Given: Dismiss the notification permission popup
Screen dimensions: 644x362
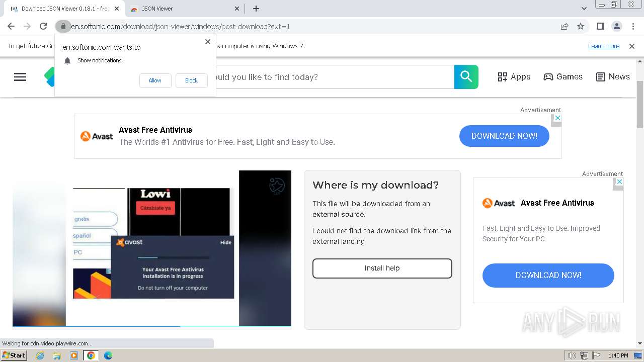Looking at the screenshot, I should click(x=208, y=42).
